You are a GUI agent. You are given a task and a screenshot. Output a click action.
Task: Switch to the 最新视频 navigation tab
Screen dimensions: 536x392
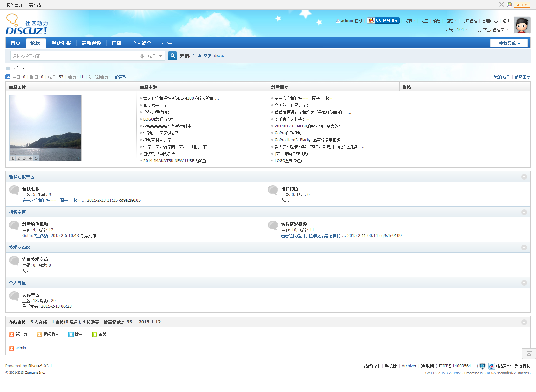(x=91, y=43)
